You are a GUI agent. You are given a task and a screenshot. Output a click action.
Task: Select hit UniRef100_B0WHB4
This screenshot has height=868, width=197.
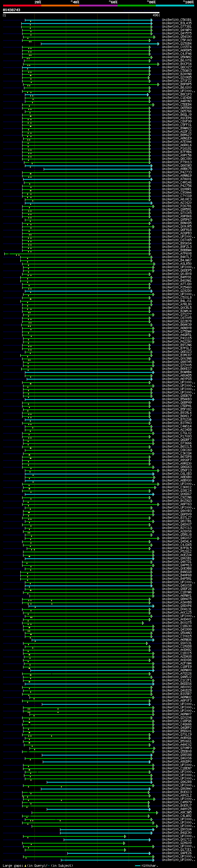177,372
